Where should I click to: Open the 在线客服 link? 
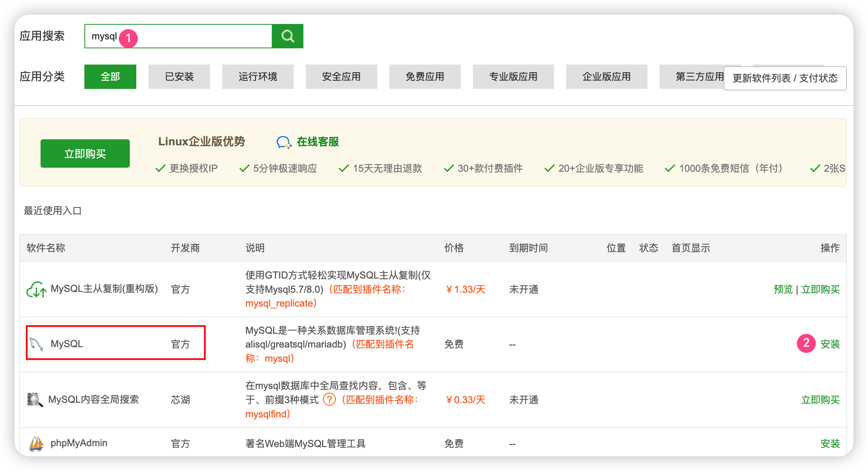pyautogui.click(x=318, y=142)
